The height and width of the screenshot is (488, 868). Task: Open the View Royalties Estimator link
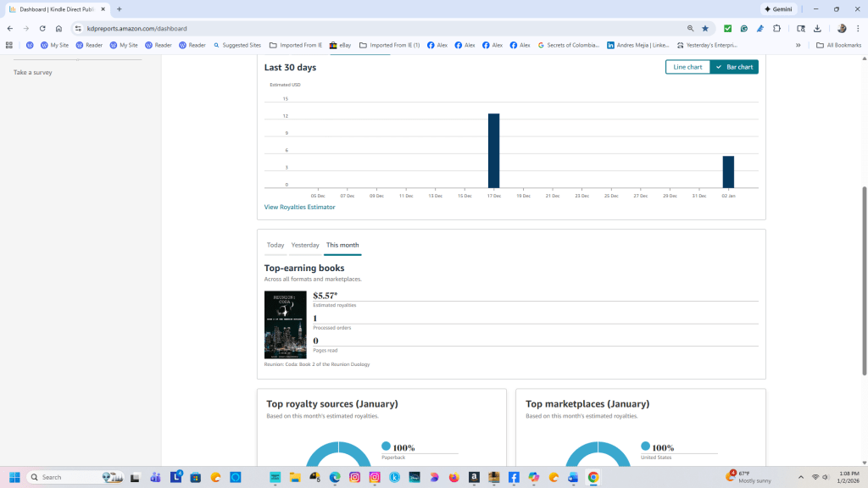[x=299, y=207]
